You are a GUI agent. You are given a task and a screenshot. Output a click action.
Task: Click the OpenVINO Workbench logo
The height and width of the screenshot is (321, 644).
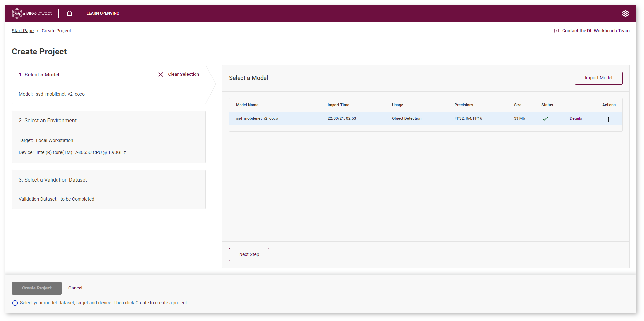32,13
